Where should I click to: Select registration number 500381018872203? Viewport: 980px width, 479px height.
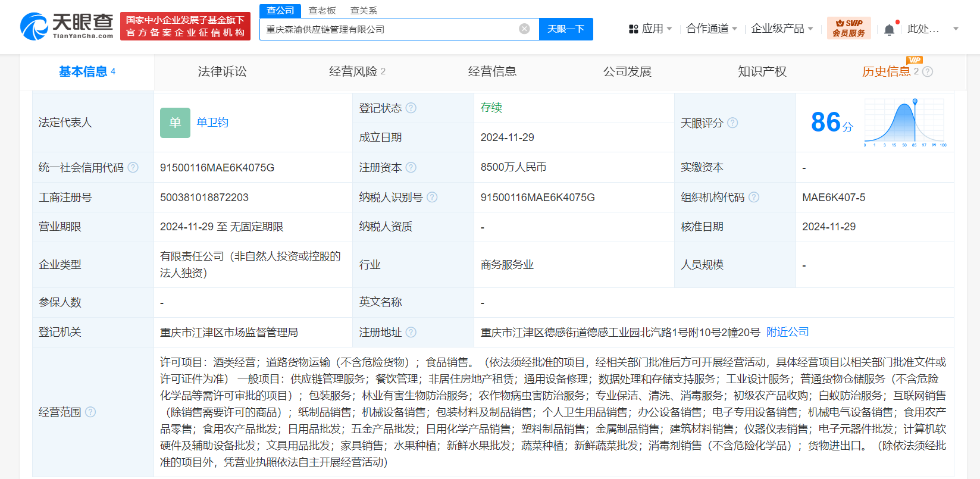204,198
